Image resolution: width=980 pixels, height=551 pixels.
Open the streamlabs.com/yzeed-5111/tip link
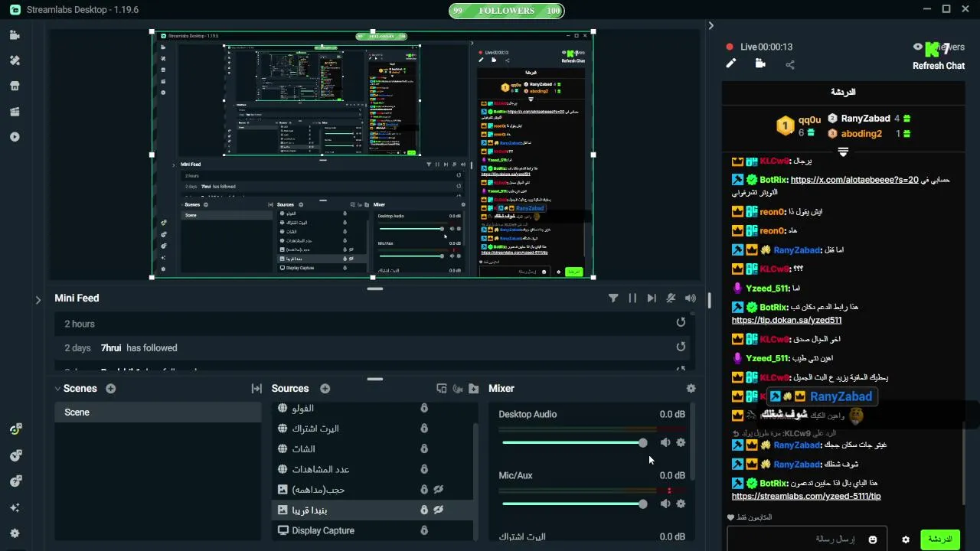tap(806, 497)
